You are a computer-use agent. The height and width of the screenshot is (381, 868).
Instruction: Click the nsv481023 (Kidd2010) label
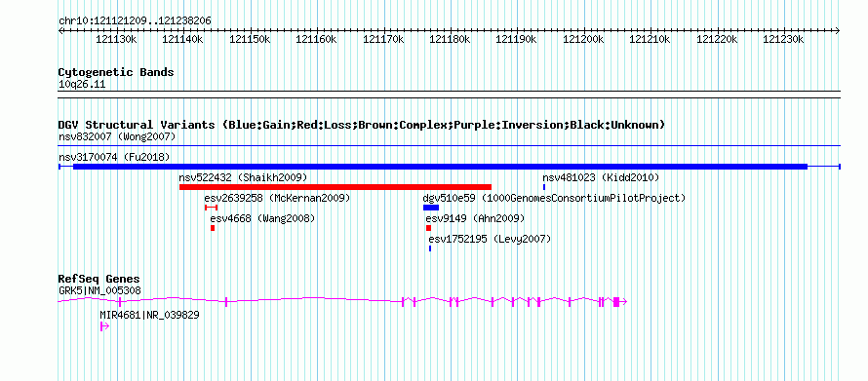click(x=601, y=177)
